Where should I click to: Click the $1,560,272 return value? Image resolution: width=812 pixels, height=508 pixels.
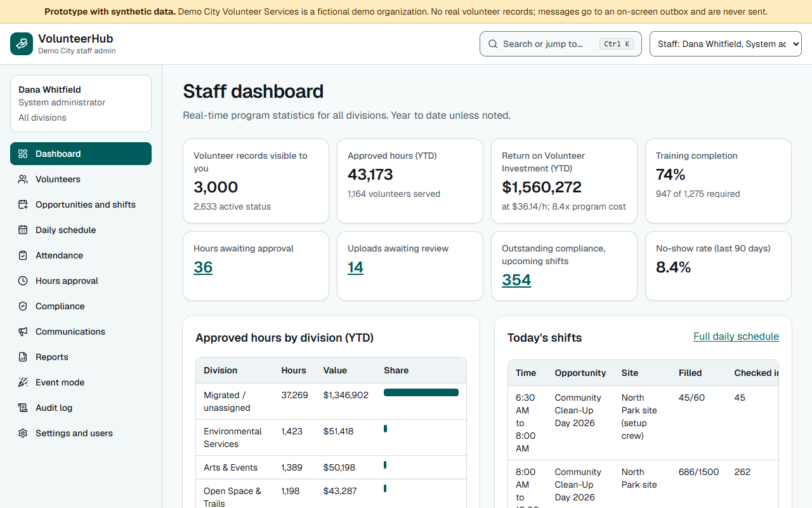(x=542, y=187)
